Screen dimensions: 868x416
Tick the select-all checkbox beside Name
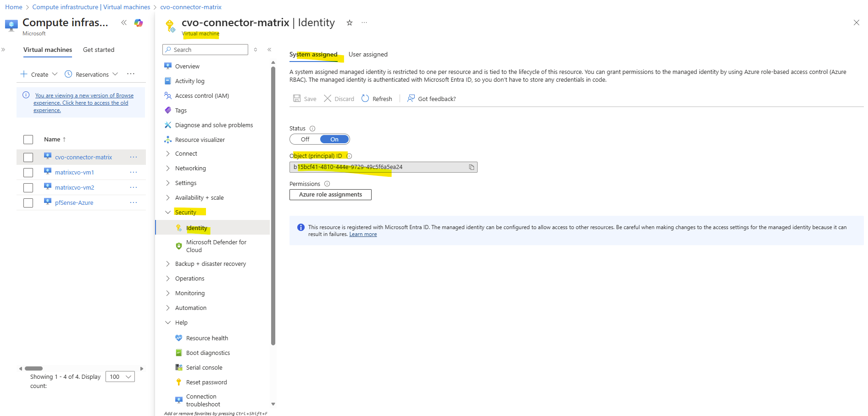pyautogui.click(x=28, y=140)
